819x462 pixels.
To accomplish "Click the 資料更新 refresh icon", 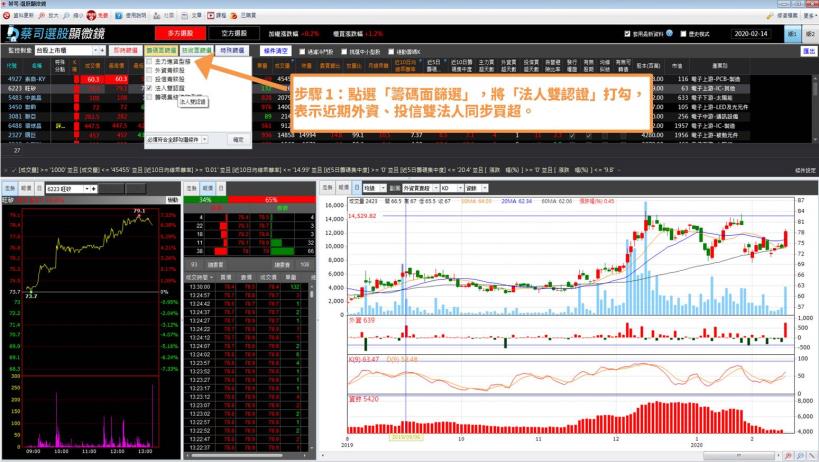I will click(7, 16).
